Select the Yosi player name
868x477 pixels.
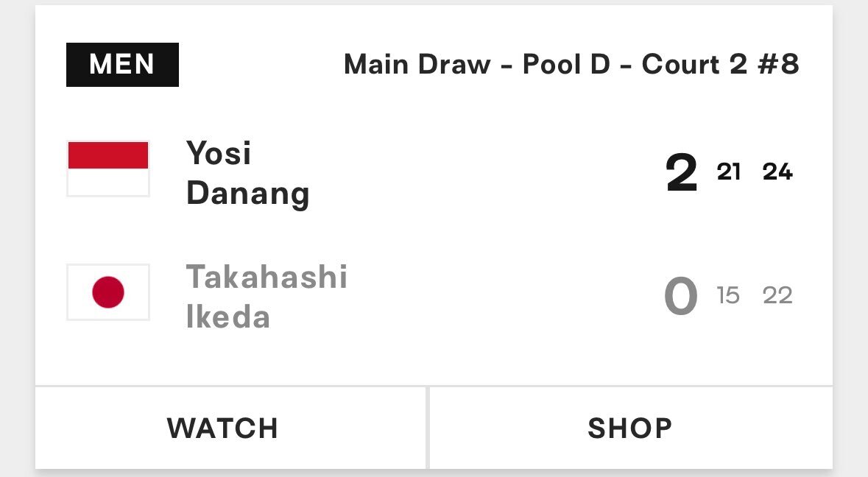coord(219,152)
